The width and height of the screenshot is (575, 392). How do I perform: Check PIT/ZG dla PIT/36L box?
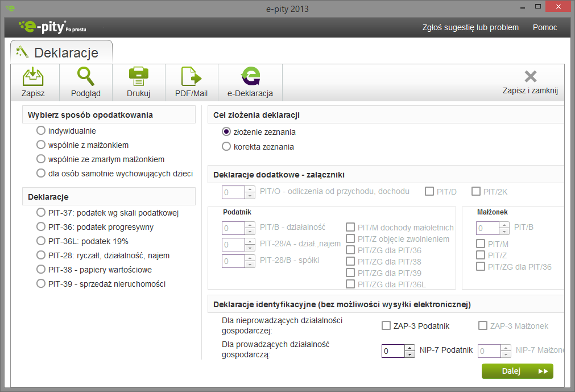[x=350, y=284]
